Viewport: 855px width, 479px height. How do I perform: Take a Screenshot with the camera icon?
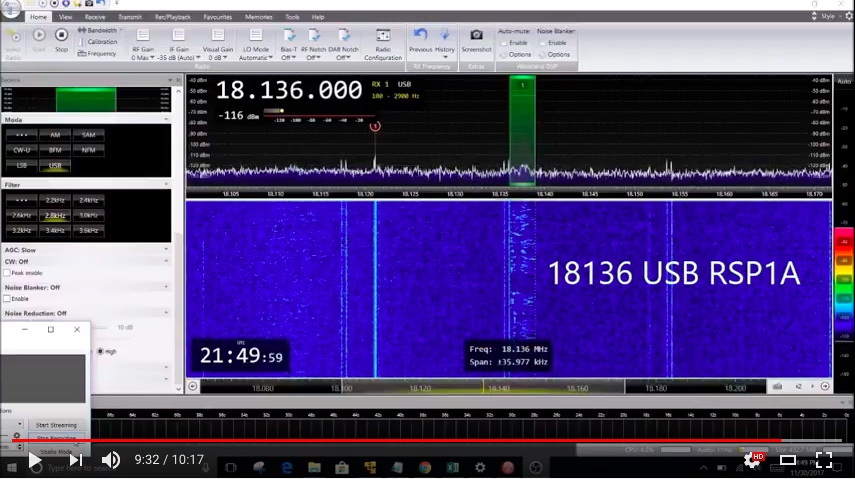476,35
